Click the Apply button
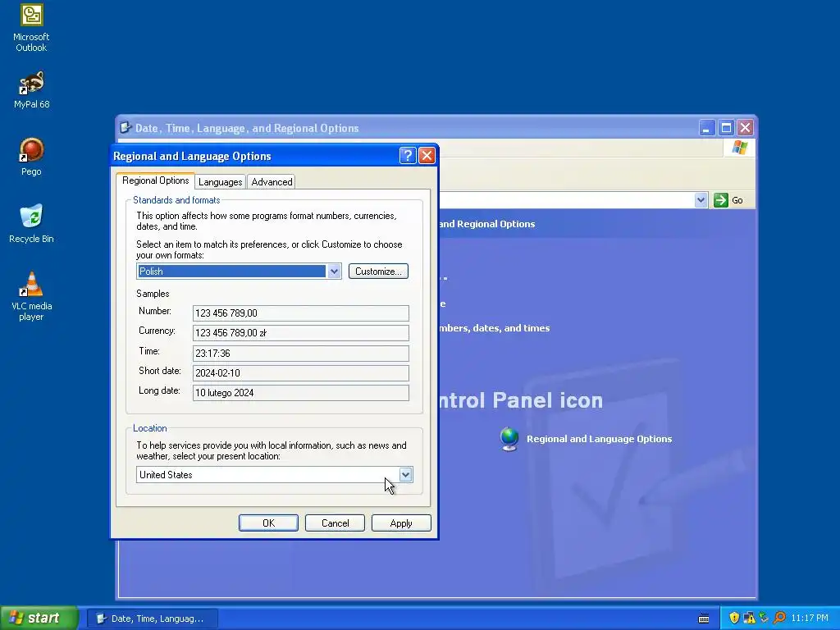Viewport: 840px width, 630px height. coord(401,523)
